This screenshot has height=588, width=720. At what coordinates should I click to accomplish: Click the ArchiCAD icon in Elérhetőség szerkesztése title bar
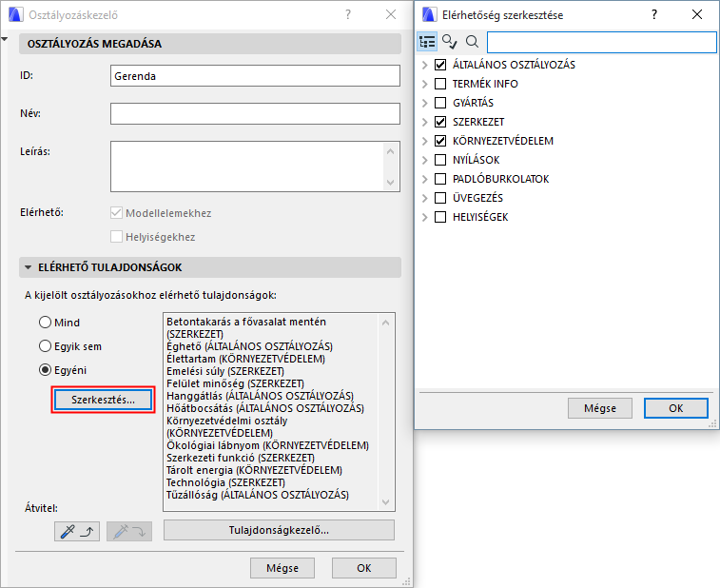[x=429, y=14]
